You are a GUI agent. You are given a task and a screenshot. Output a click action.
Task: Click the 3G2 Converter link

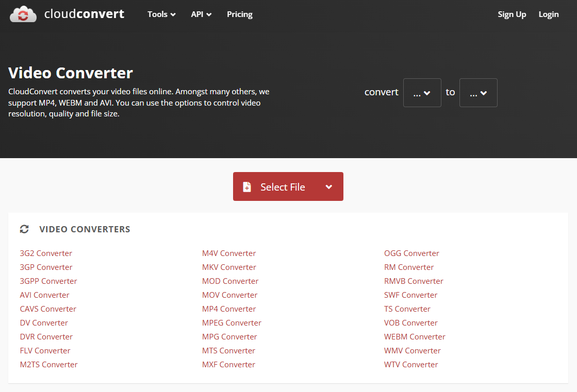click(x=46, y=253)
